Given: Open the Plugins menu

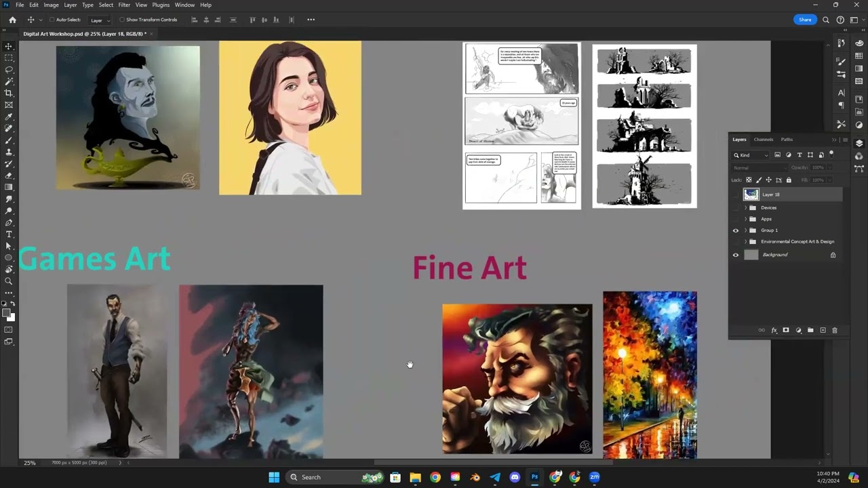Looking at the screenshot, I should click(161, 5).
